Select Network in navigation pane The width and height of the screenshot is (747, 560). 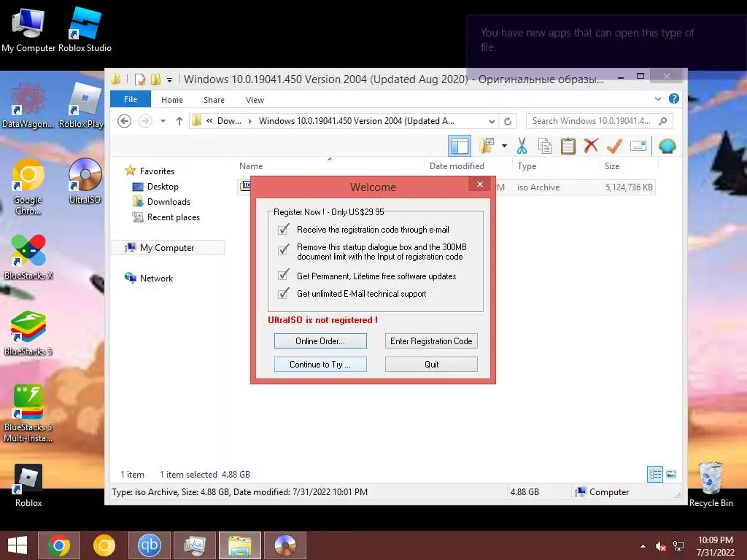pos(156,278)
